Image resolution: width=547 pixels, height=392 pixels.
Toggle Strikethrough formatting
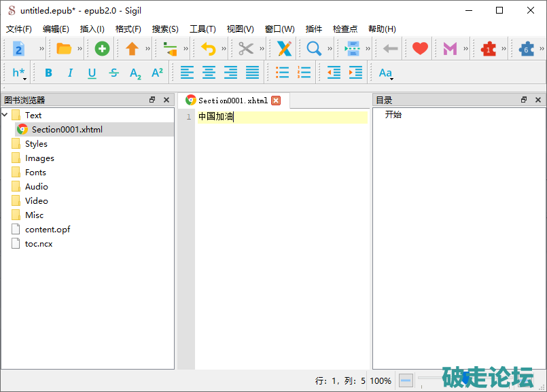(x=113, y=73)
